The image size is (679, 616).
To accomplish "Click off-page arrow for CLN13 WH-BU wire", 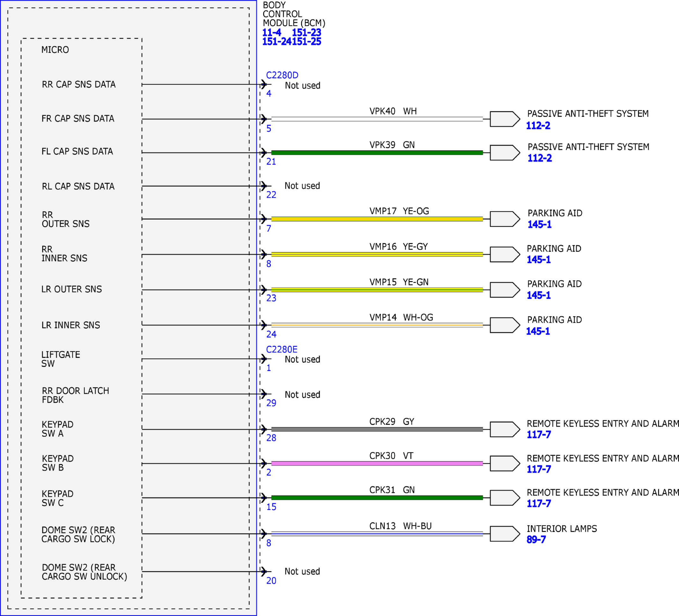I will point(505,534).
